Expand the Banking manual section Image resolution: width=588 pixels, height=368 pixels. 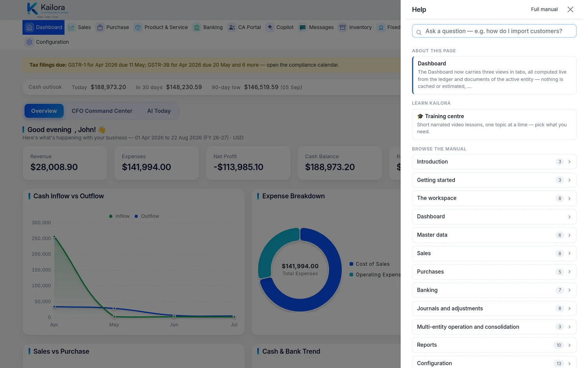494,290
